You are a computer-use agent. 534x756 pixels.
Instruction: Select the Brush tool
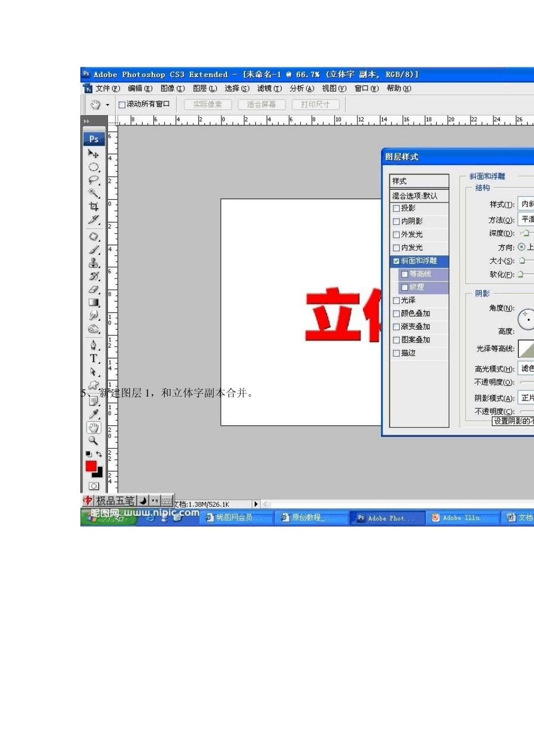click(93, 250)
